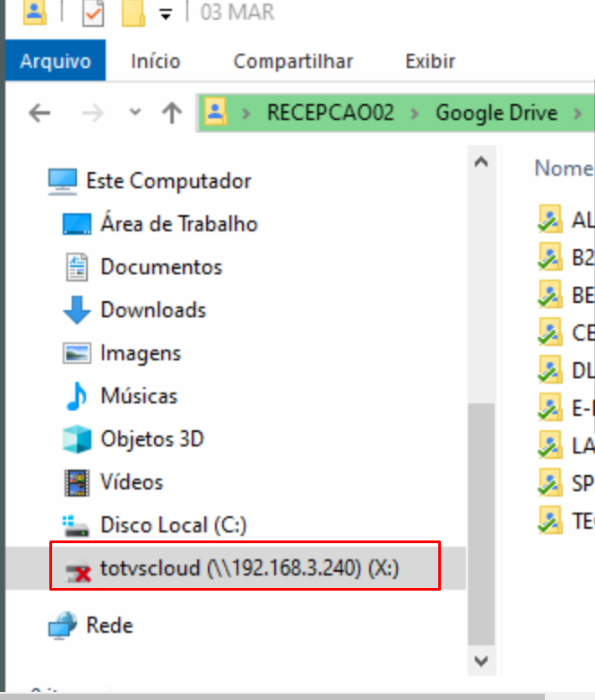
Task: Select the synced folder starting with E-
Action: 566,408
